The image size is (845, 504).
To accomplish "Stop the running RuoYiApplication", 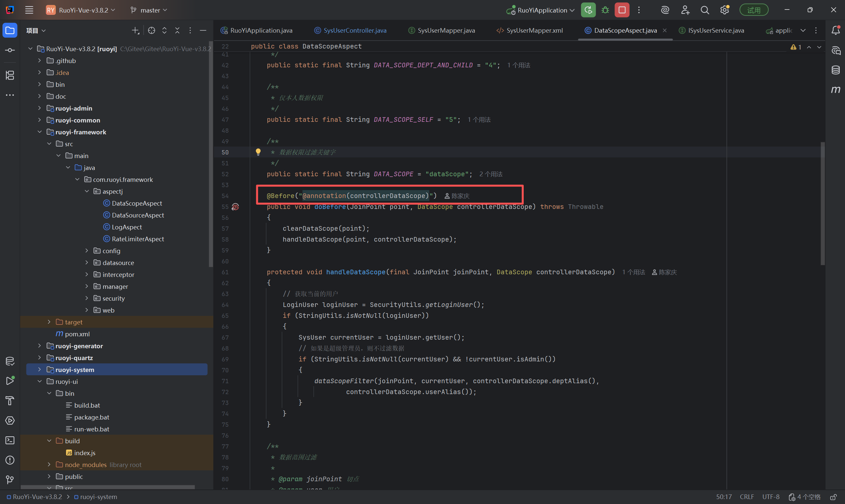I will click(x=622, y=10).
